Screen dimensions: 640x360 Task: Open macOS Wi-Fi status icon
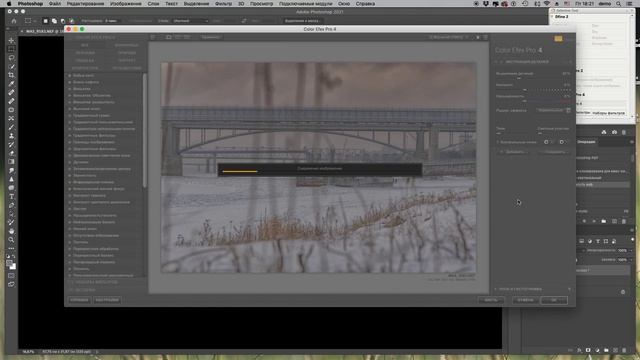547,4
